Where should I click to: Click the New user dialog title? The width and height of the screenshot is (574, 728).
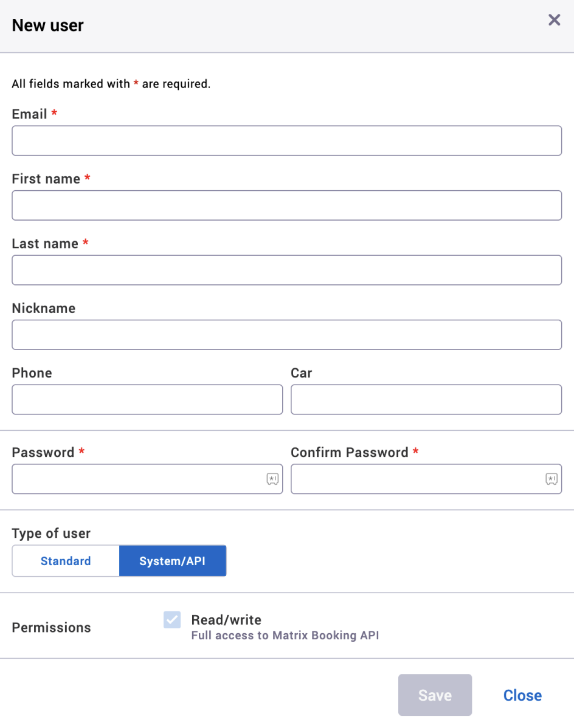coord(47,25)
